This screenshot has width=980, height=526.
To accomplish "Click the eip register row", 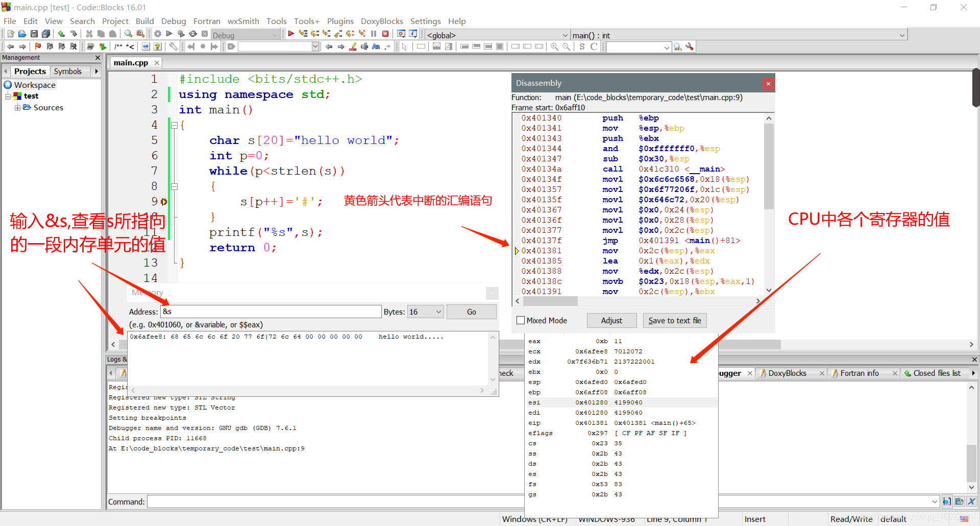I will (x=621, y=423).
